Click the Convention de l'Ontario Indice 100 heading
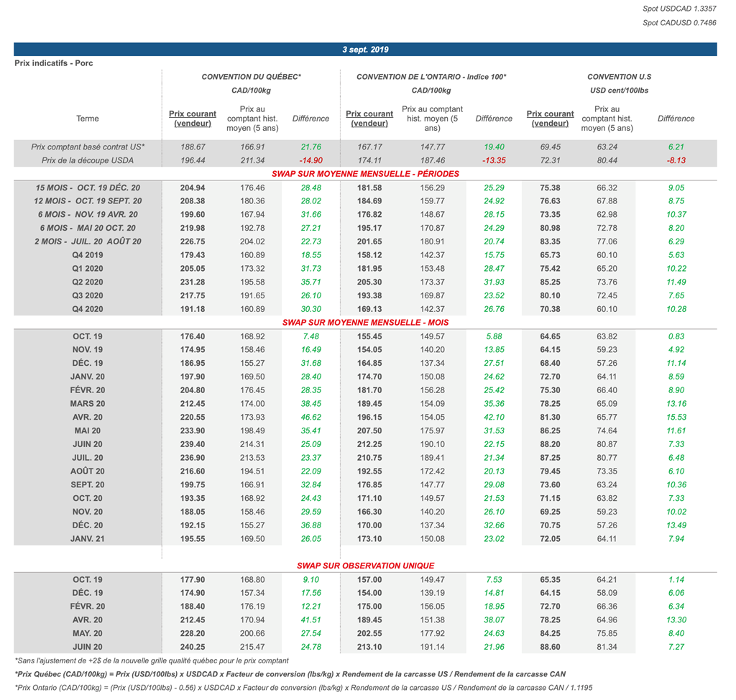Viewport: 736px width, 700px height. tap(431, 76)
